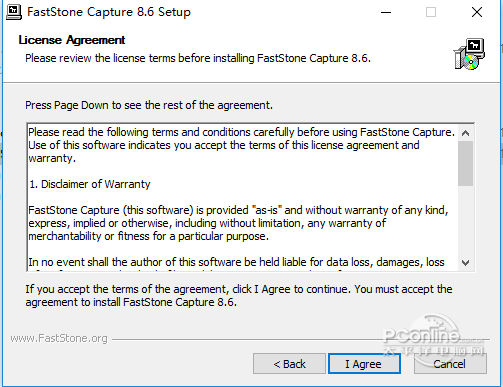This screenshot has width=503, height=387.
Task: Click the installer computer and CD icon
Action: tap(469, 54)
